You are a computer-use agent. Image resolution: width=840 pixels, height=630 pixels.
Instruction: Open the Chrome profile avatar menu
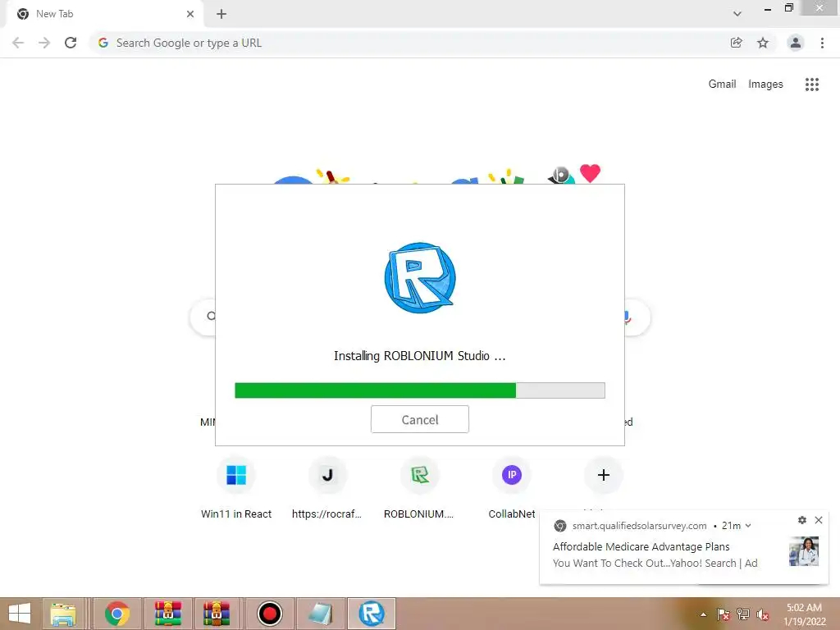click(795, 43)
